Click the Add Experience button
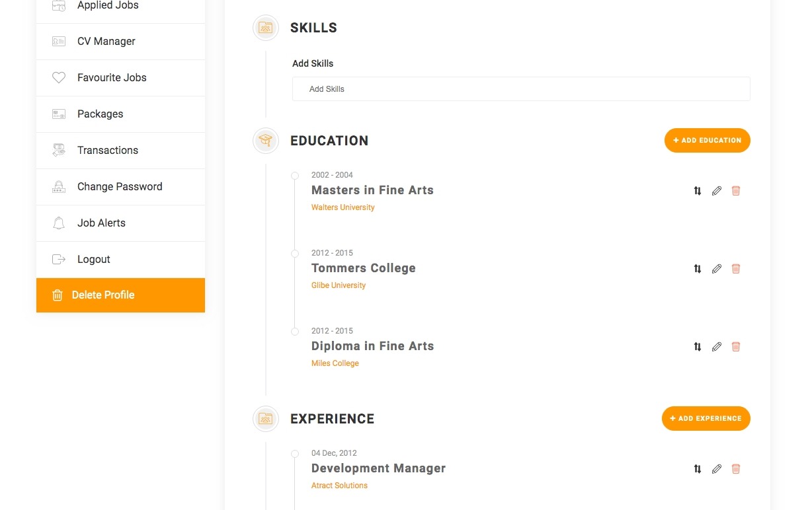Image resolution: width=812 pixels, height=510 pixels. tap(706, 418)
